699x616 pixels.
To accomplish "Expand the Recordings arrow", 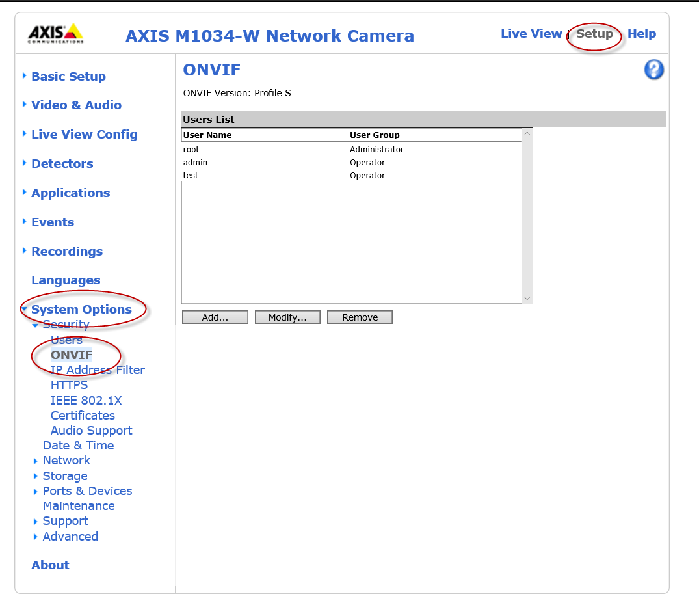I will tap(25, 250).
